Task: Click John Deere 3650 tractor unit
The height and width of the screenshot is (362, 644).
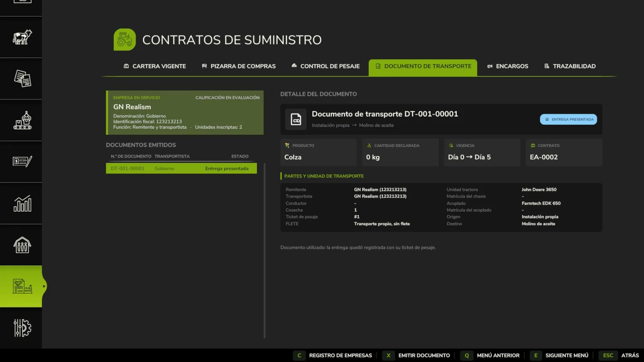Action: coord(539,189)
